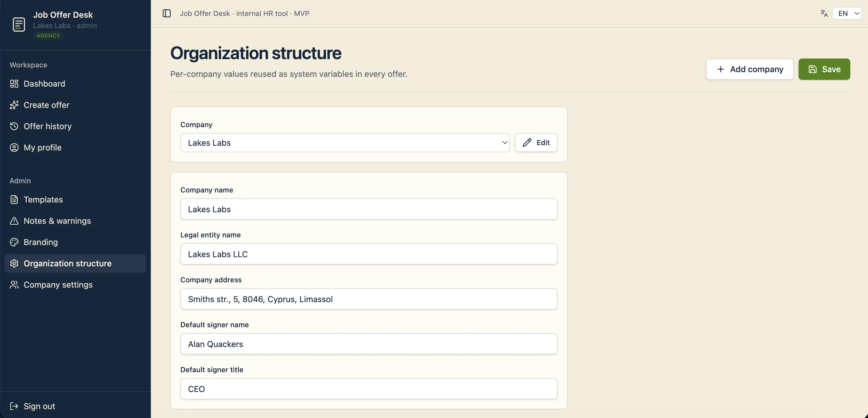
Task: Click the Job Offer Desk sidebar title
Action: pyautogui.click(x=63, y=15)
